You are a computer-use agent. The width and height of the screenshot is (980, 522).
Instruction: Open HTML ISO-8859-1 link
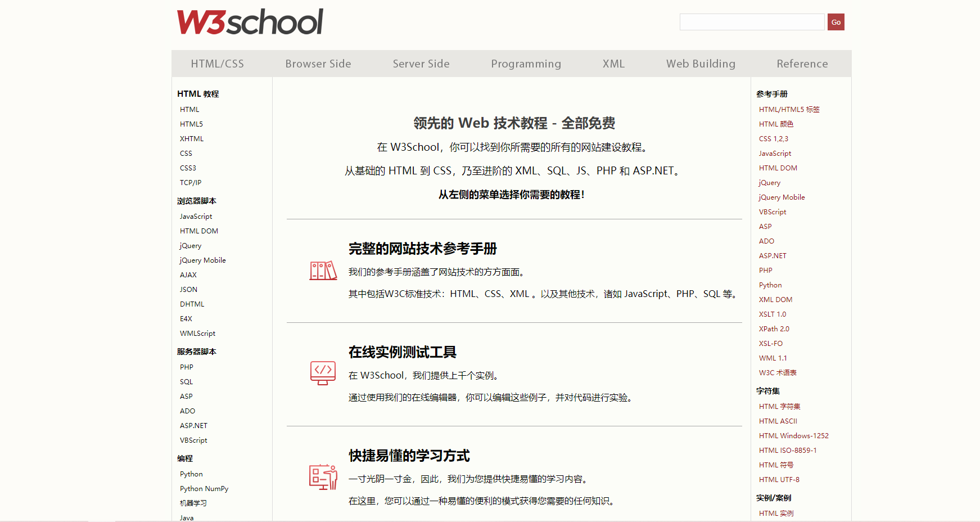coord(788,450)
